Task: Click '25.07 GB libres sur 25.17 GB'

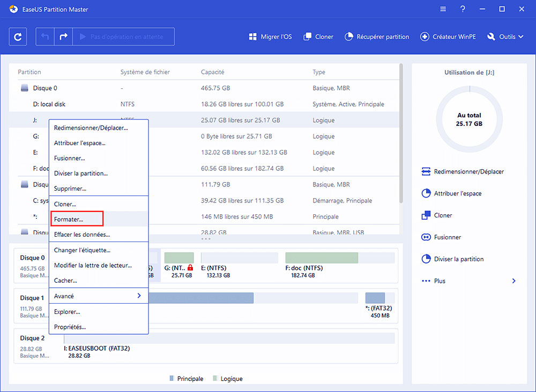Action: (x=240, y=120)
